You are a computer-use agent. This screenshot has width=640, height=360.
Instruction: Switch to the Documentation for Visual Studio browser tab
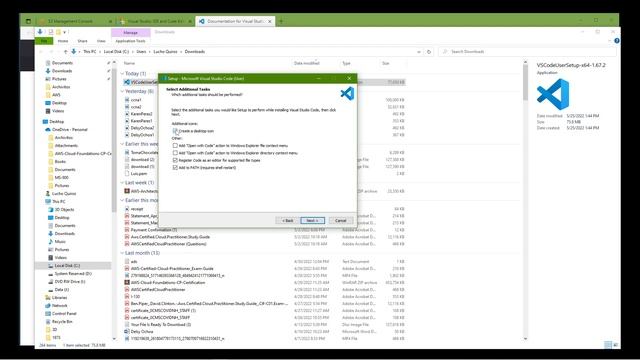tap(236, 21)
